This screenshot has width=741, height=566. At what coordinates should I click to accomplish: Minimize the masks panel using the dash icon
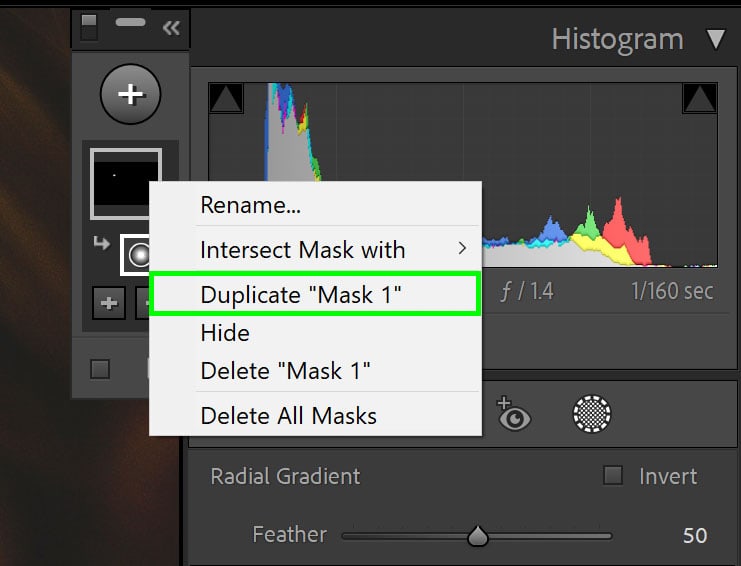point(130,22)
